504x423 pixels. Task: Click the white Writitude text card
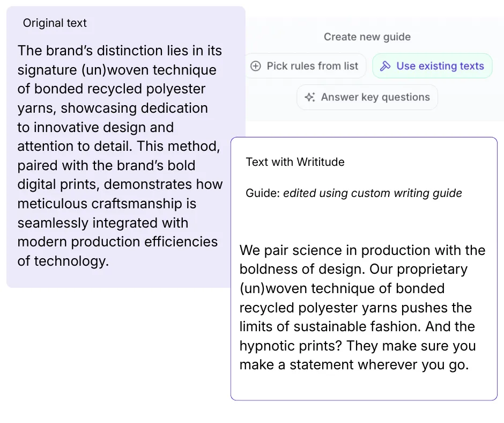coord(364,268)
